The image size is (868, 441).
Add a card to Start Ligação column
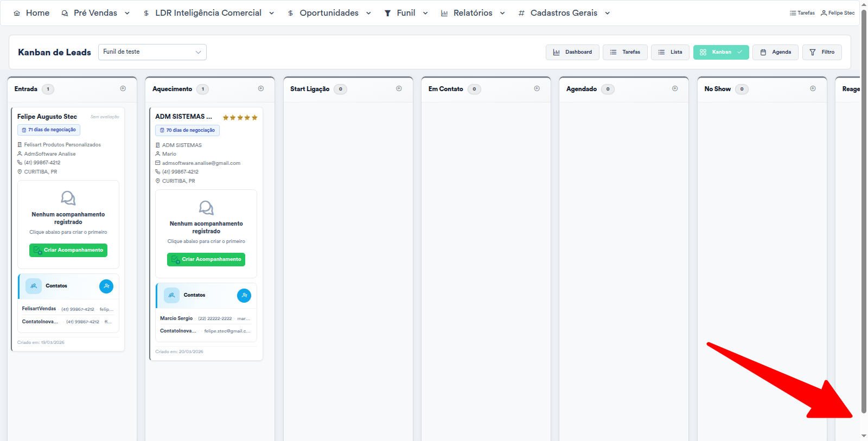click(x=399, y=88)
